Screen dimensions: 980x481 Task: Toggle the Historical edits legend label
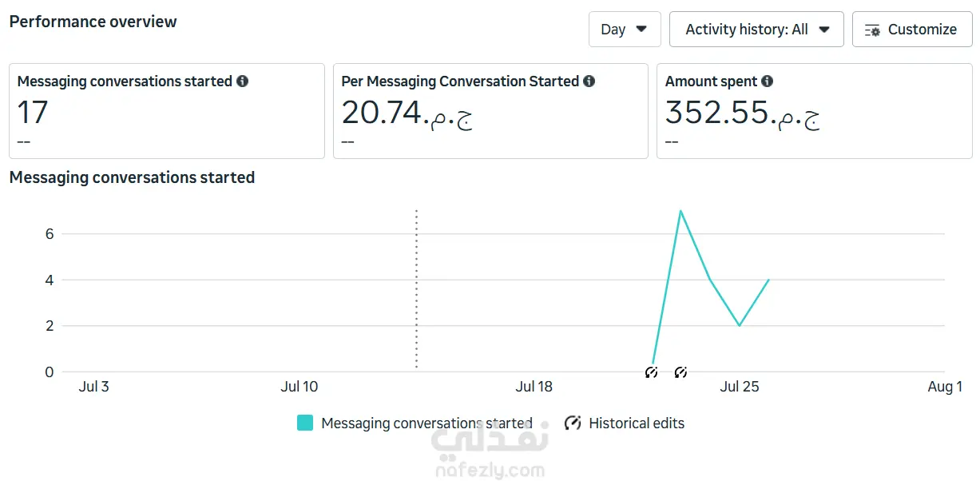(637, 423)
